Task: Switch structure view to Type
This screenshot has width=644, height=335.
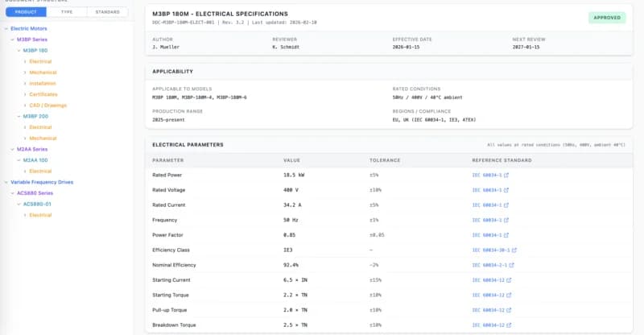Action: pyautogui.click(x=67, y=12)
